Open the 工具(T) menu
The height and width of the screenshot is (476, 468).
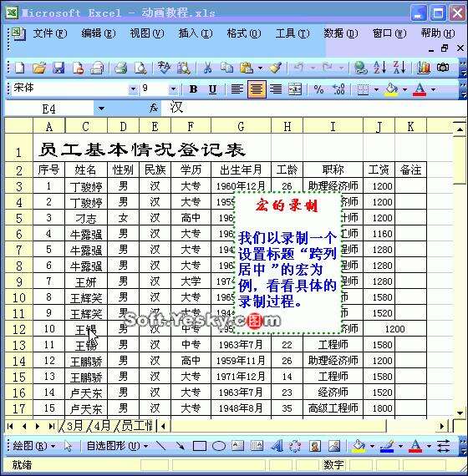tap(292, 33)
